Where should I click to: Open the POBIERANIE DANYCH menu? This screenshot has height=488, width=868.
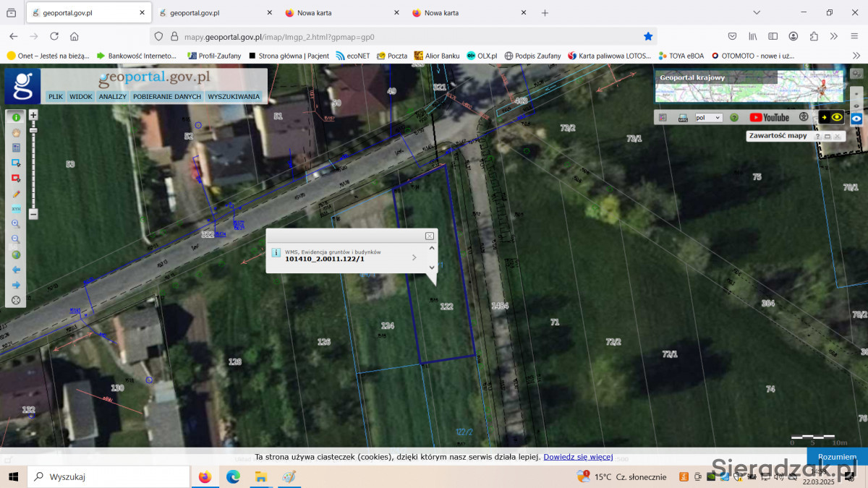pos(167,96)
